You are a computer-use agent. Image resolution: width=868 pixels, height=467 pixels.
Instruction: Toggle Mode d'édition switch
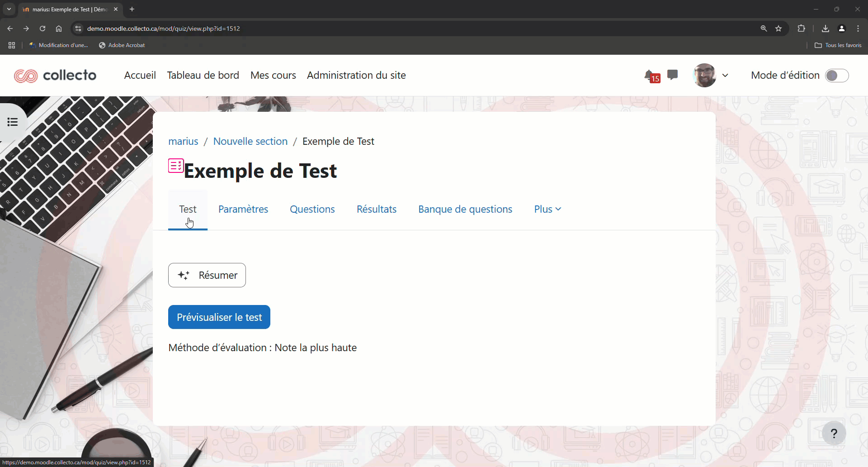pos(837,76)
